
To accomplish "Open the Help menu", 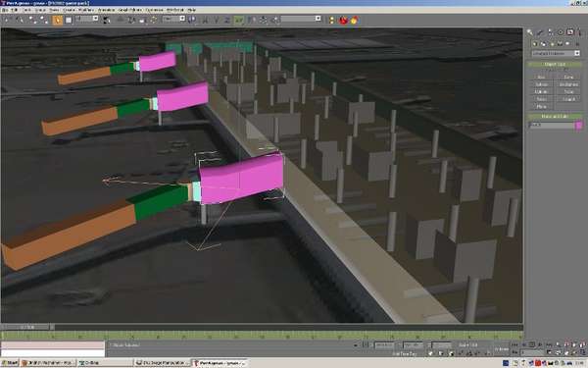I will (192, 10).
